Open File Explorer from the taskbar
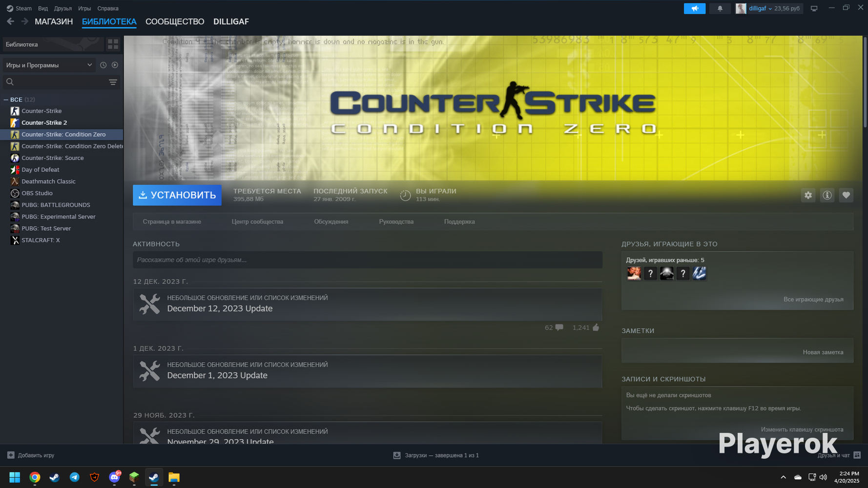Viewport: 868px width, 488px height. tap(174, 477)
